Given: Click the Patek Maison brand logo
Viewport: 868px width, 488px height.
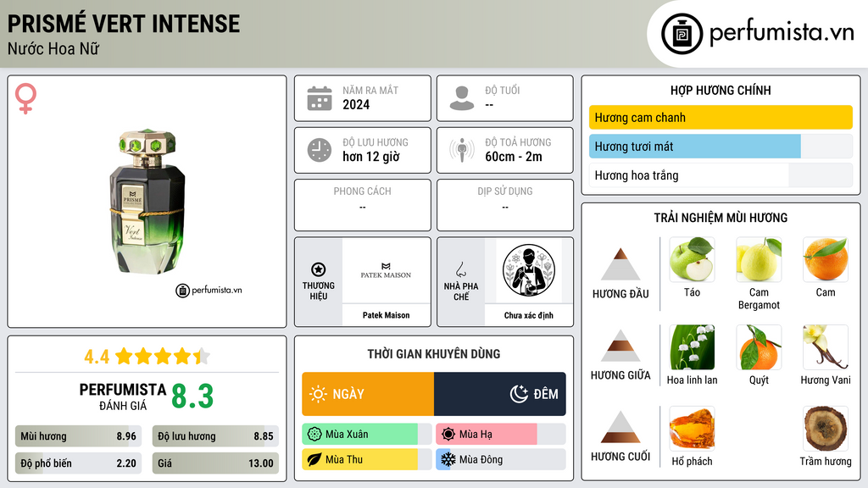Looking at the screenshot, I should (386, 271).
